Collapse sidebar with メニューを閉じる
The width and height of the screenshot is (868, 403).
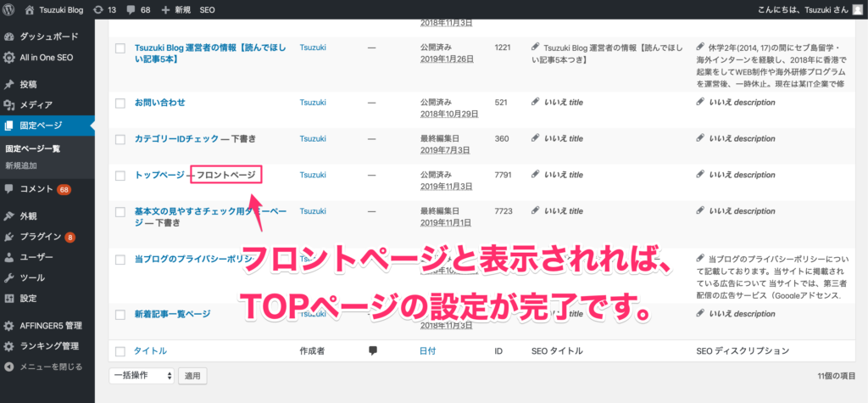click(x=51, y=367)
